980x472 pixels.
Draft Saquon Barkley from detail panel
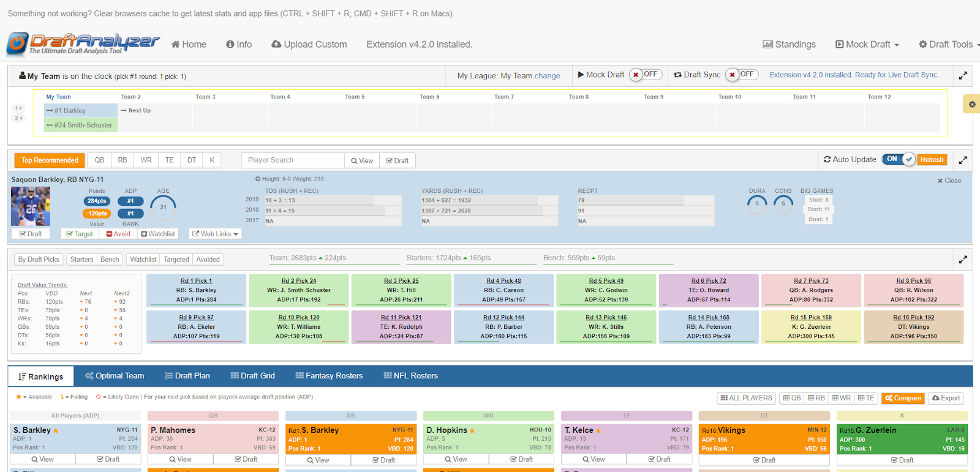click(31, 234)
